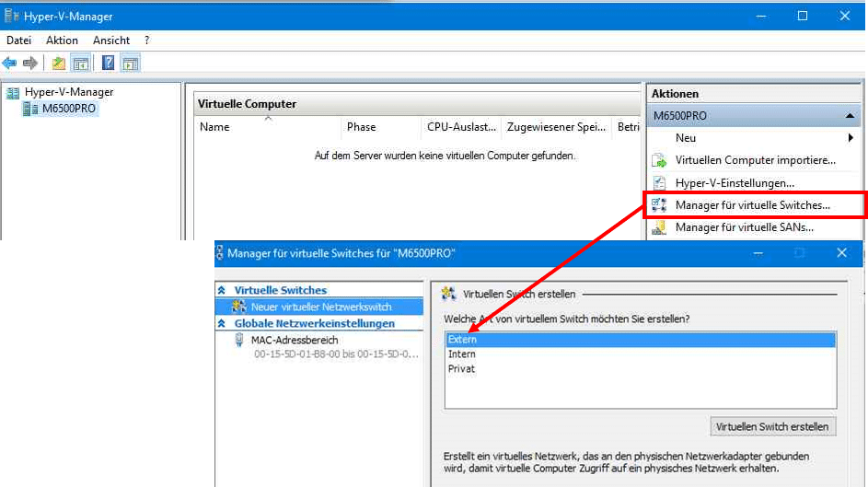Sort by CPU-Auslastung column header
Screen dimensions: 868x487
(461, 127)
